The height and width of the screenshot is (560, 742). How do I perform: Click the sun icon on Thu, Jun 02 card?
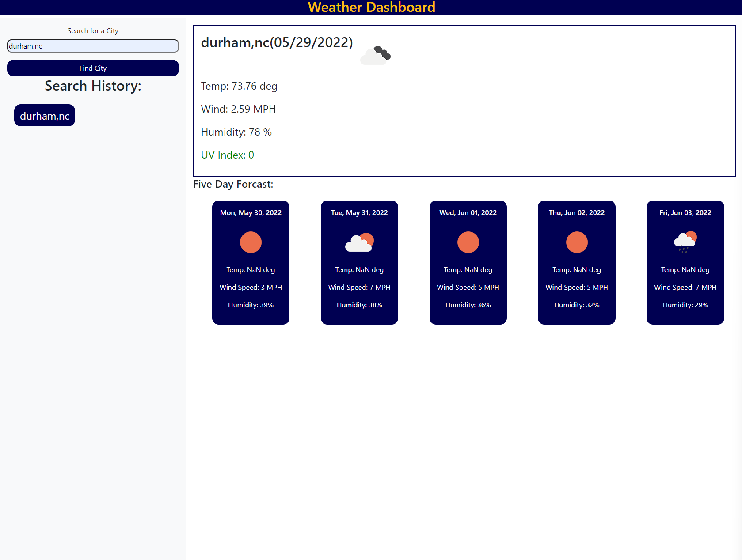pyautogui.click(x=577, y=242)
